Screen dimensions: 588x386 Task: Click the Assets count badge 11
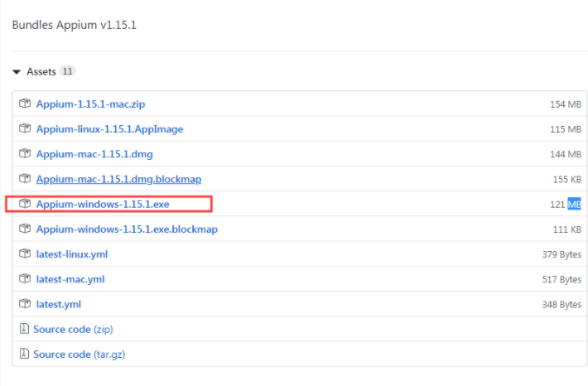coord(68,71)
